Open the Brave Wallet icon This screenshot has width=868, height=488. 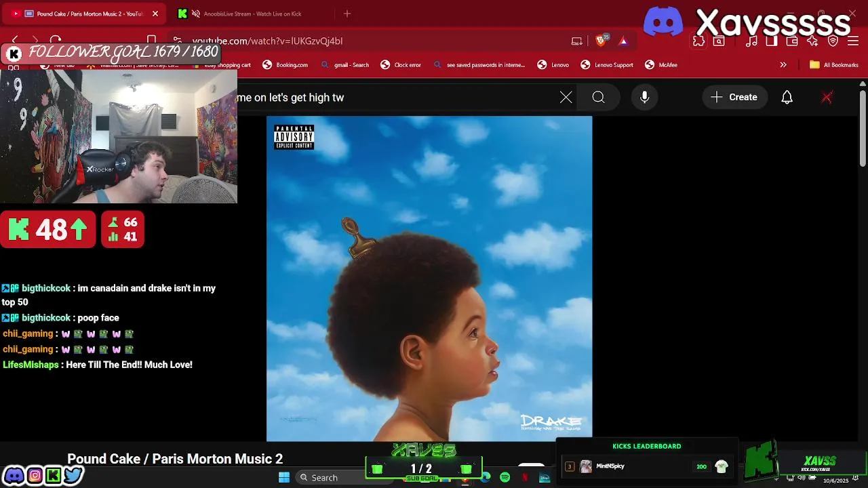point(792,41)
